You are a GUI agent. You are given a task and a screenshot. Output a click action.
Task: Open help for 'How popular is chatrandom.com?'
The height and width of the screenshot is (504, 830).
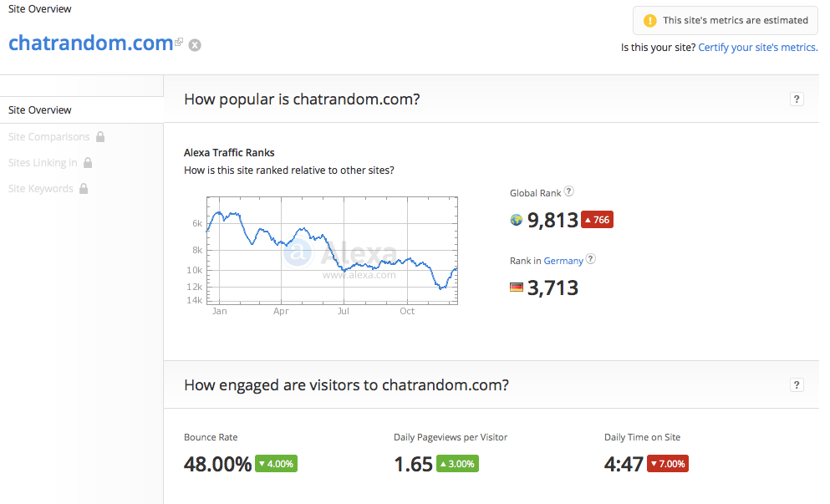797,99
